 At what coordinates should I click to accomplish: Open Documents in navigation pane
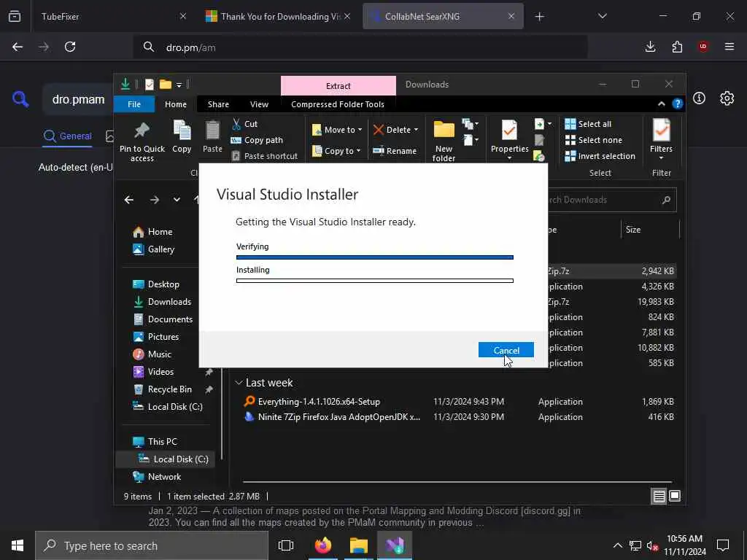[163, 319]
